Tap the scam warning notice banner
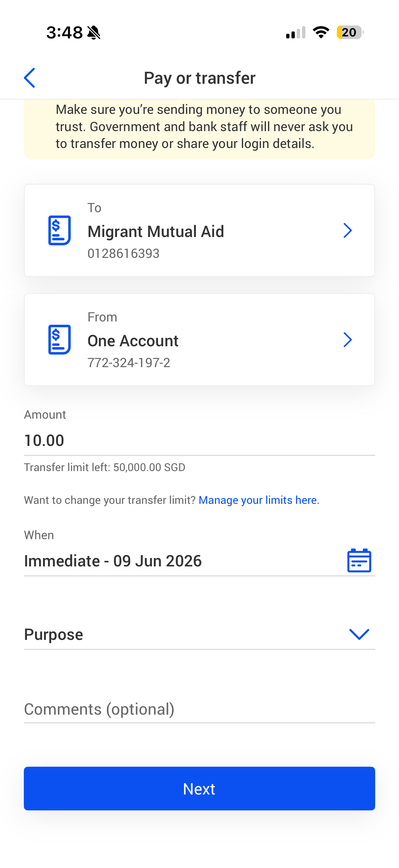399x868 pixels. (199, 129)
